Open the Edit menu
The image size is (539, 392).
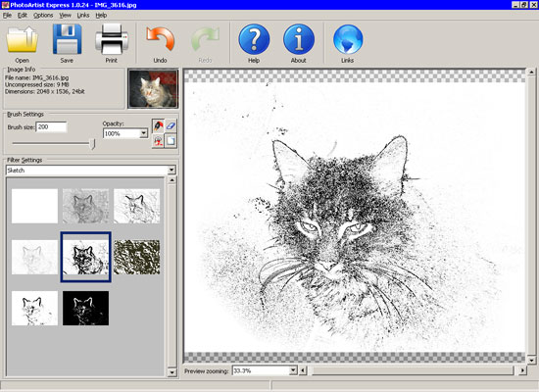pyautogui.click(x=23, y=15)
